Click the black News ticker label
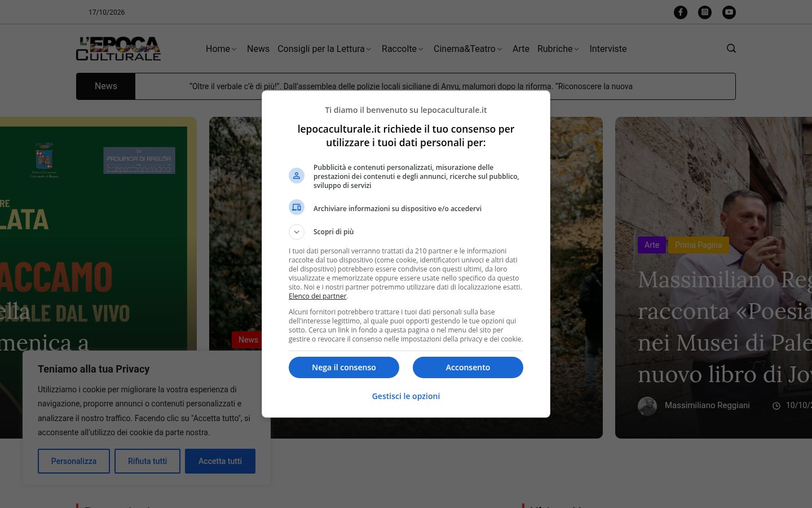Viewport: 812px width, 508px height. click(x=106, y=86)
